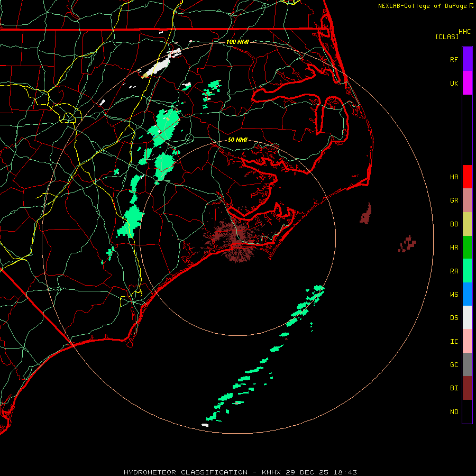Click the Hydrometeor Classification KMHX title caption
Screen dimensions: 476x476
coord(240,472)
